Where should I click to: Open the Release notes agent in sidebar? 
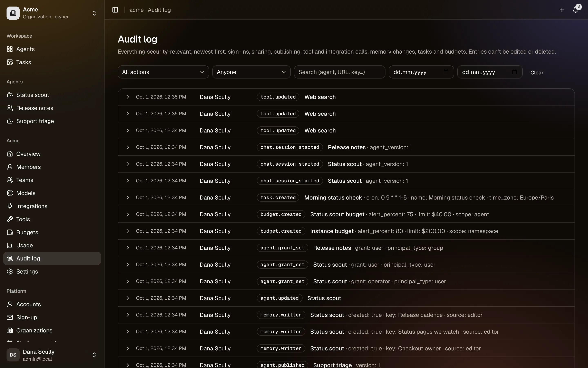[52, 108]
